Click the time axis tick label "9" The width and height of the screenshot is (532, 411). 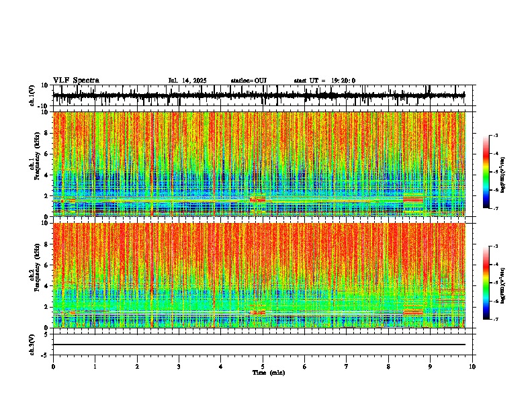coord(430,367)
